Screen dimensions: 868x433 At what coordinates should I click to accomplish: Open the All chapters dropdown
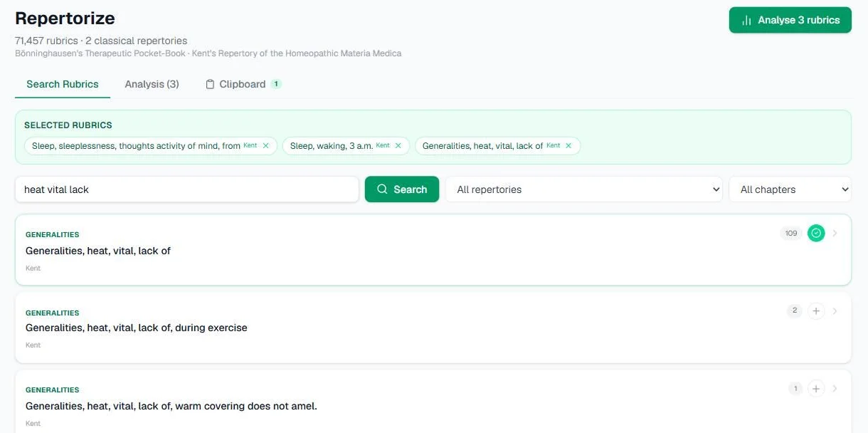(790, 189)
